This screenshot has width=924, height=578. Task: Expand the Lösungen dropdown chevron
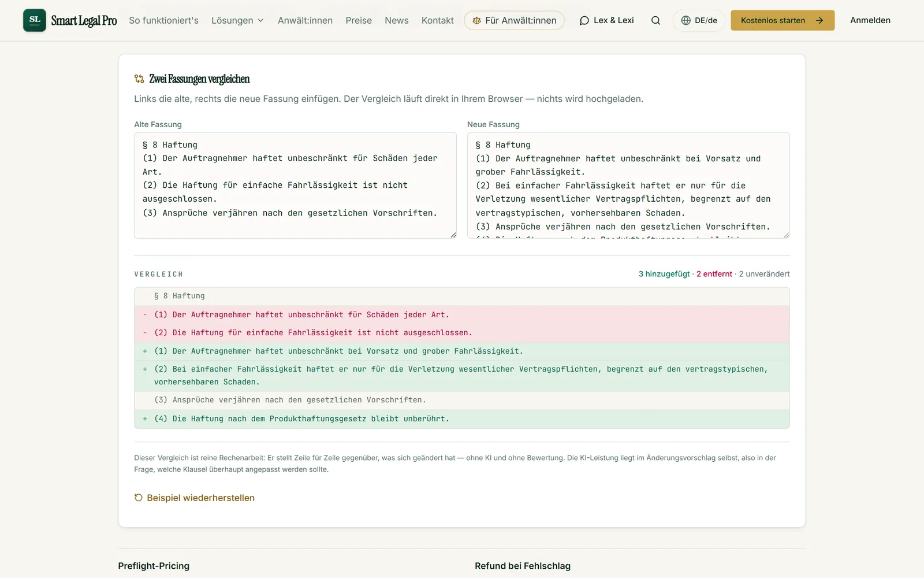pos(260,20)
